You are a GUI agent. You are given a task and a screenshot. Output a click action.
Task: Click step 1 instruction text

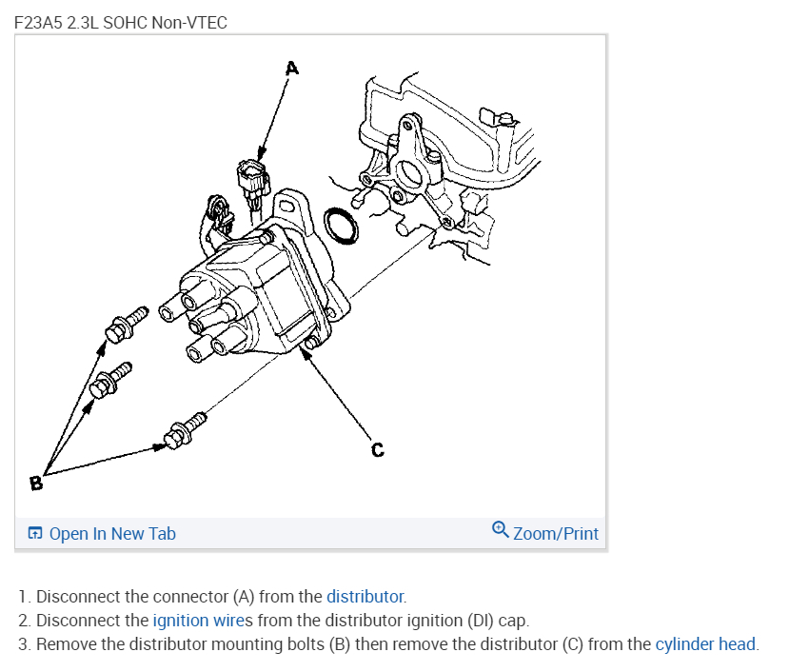pyautogui.click(x=212, y=597)
